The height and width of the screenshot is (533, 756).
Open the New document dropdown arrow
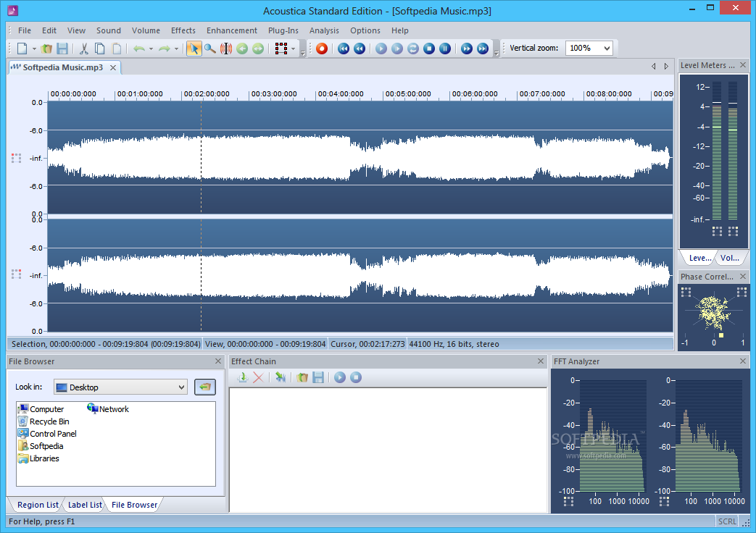click(x=34, y=49)
